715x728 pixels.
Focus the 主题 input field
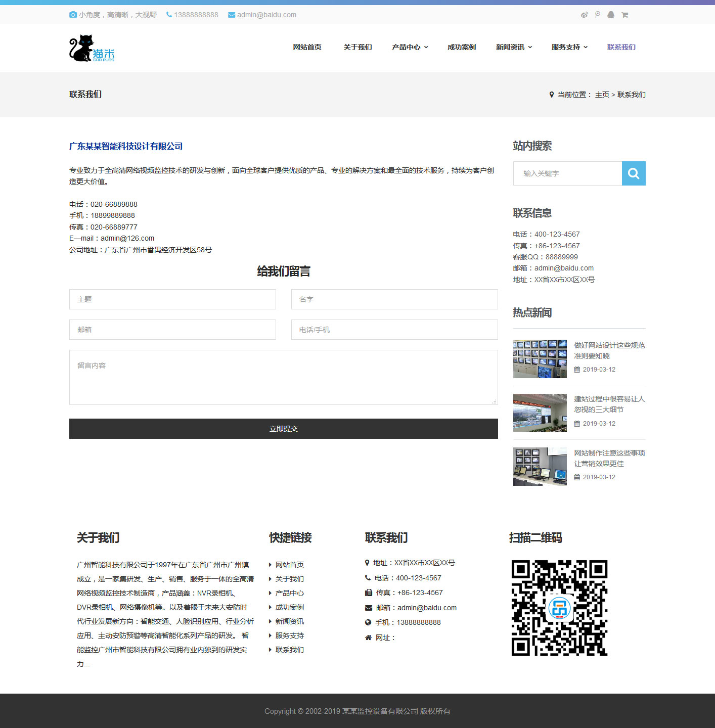[x=172, y=299]
